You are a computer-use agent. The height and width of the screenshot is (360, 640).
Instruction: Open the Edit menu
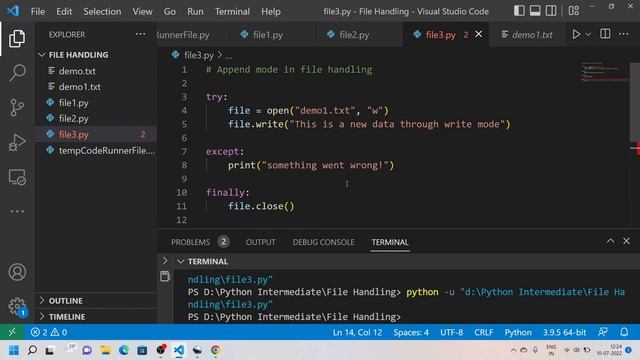pos(64,11)
